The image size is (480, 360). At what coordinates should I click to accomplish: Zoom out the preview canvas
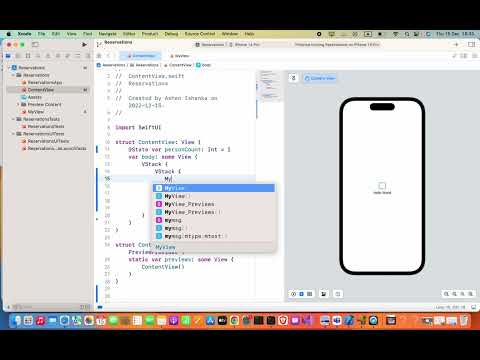(446, 294)
